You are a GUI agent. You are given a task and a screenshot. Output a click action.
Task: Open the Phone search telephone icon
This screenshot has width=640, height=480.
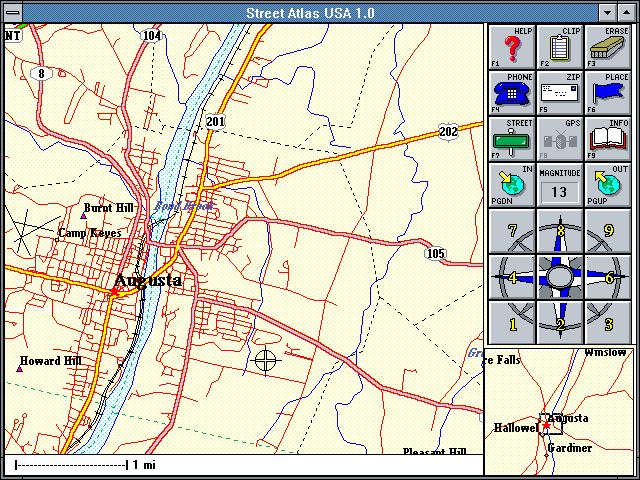[x=511, y=93]
